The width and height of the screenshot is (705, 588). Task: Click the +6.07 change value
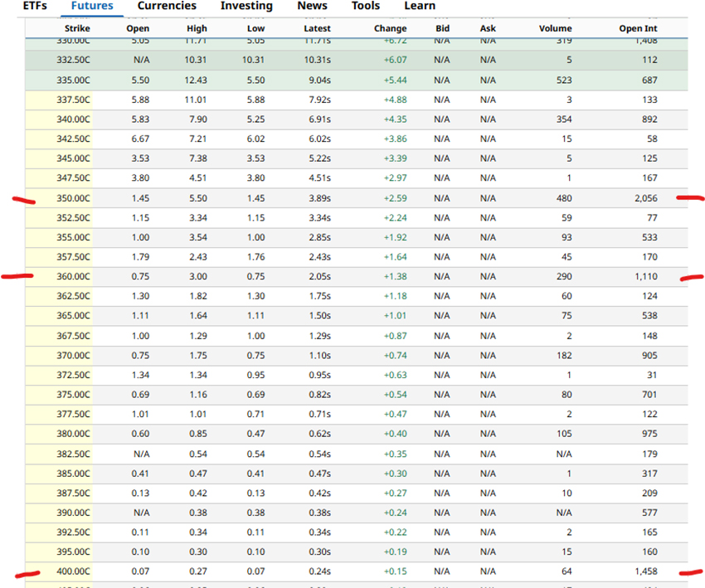tap(395, 61)
